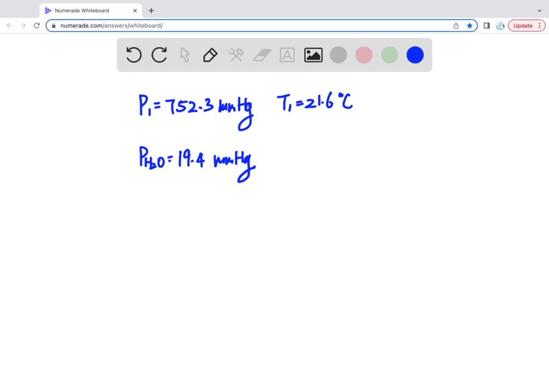Click inside the address bar URL field
This screenshot has height=392, width=549.
click(214, 25)
